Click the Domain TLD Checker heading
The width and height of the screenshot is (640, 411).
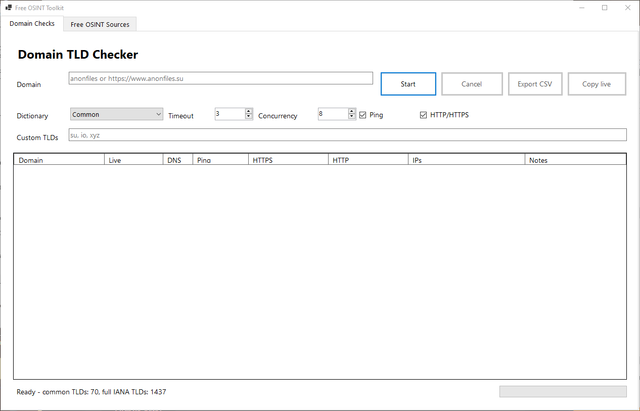point(78,55)
